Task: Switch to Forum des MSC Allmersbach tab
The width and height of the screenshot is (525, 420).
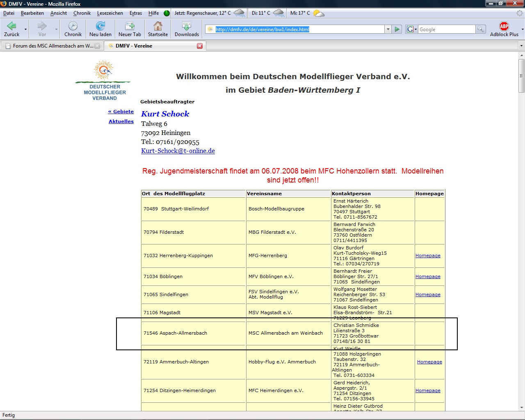Action: point(52,46)
